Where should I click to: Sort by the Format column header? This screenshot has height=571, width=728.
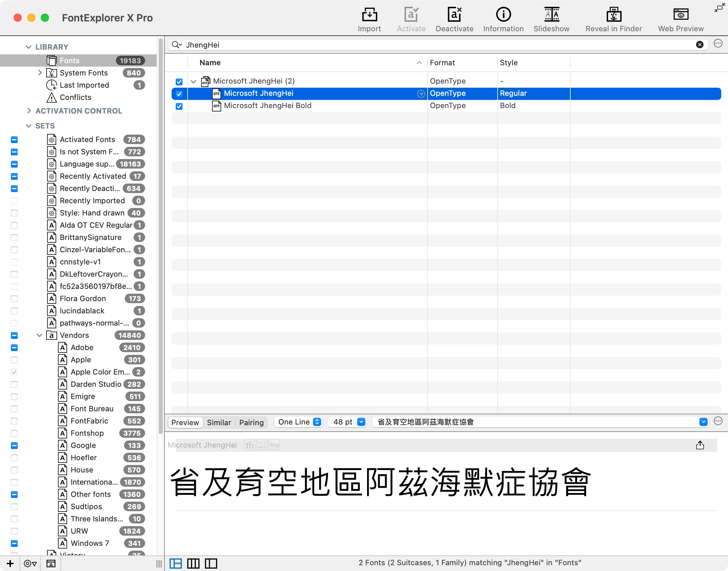[x=462, y=63]
